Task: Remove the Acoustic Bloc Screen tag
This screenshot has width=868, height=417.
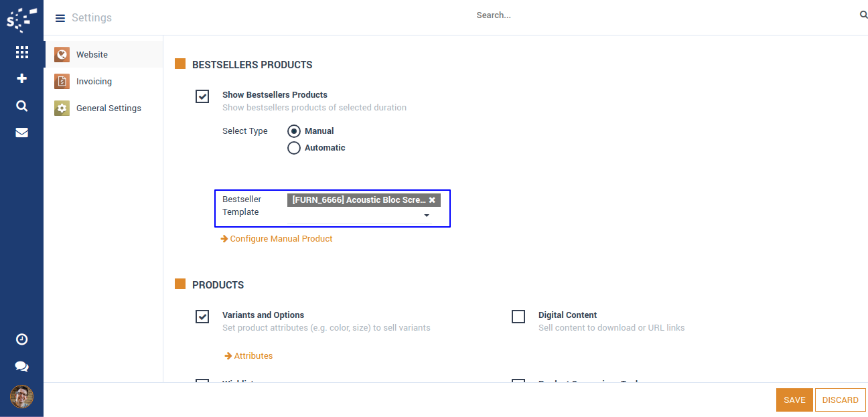Action: 432,200
